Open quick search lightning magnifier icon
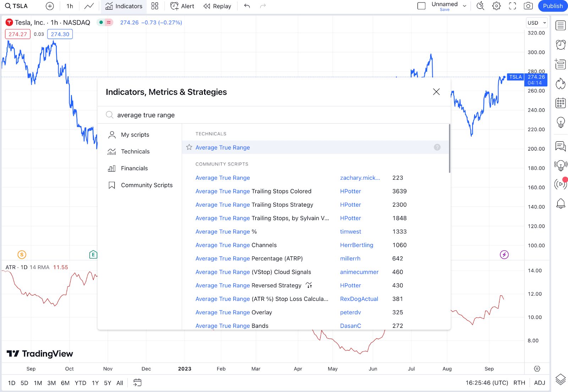Image resolution: width=568 pixels, height=392 pixels. (x=480, y=6)
